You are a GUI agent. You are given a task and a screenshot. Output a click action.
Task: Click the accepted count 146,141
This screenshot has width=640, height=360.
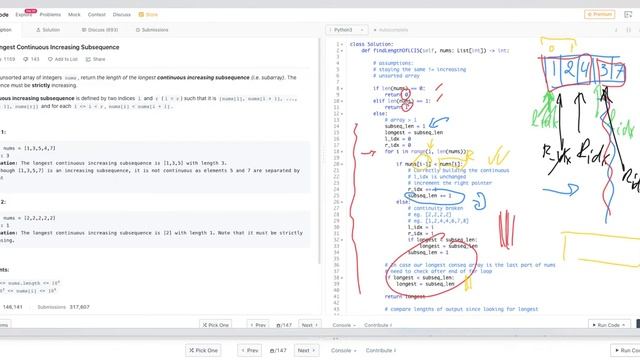point(12,307)
